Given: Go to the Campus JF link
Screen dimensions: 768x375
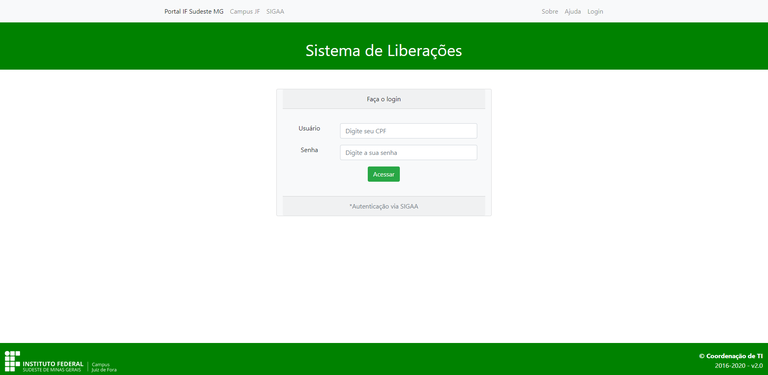Looking at the screenshot, I should click(245, 11).
